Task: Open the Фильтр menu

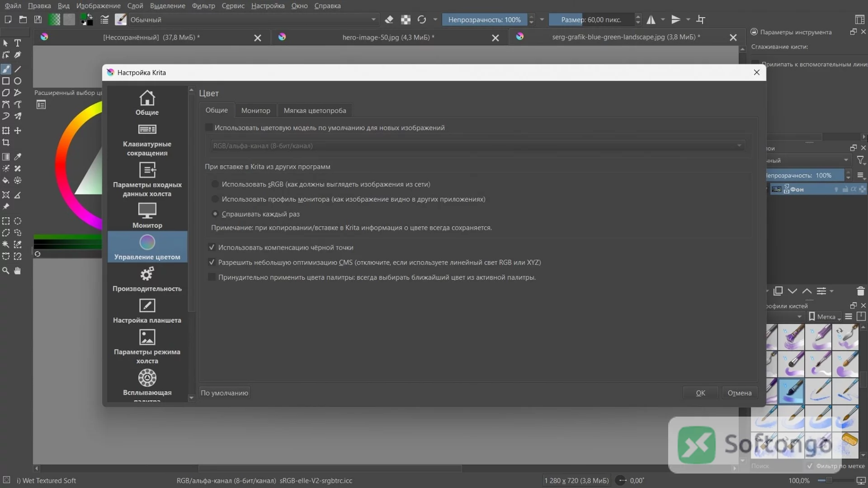Action: 203,6
